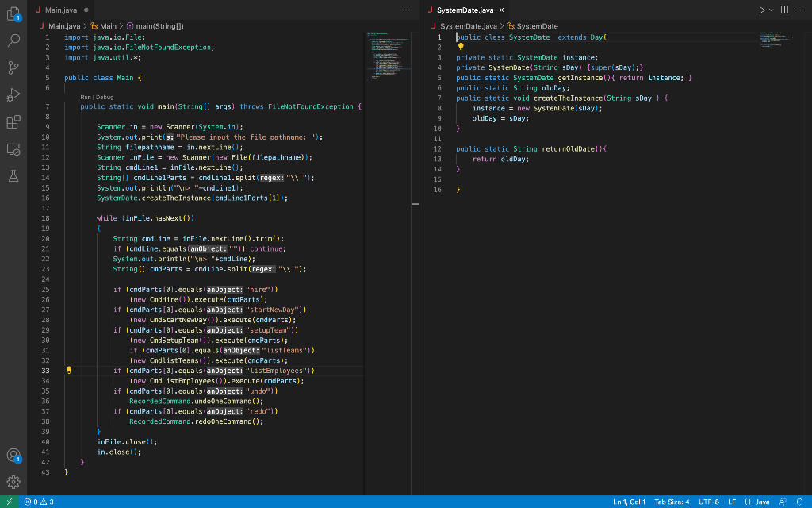The height and width of the screenshot is (508, 812).
Task: Open the More Actions menu in left editor
Action: point(406,10)
